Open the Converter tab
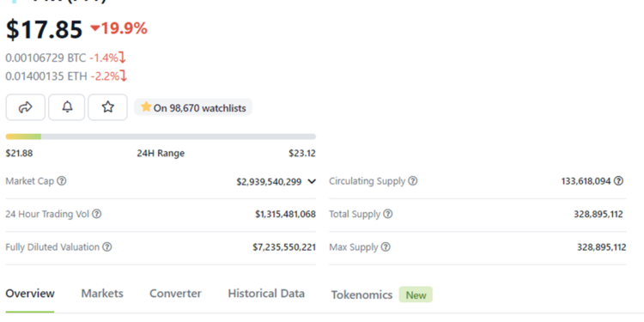This screenshot has width=644, height=322. coord(175,294)
